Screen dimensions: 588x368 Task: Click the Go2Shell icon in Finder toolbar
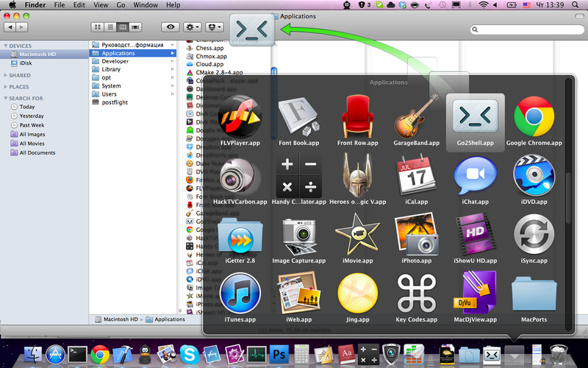click(252, 29)
